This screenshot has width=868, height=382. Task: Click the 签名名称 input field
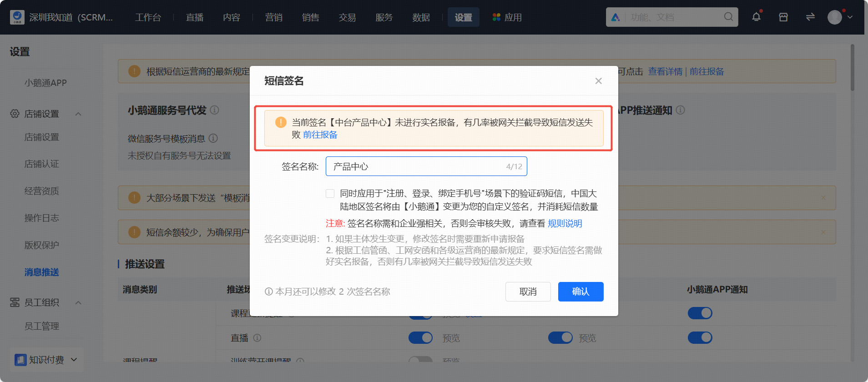click(426, 166)
